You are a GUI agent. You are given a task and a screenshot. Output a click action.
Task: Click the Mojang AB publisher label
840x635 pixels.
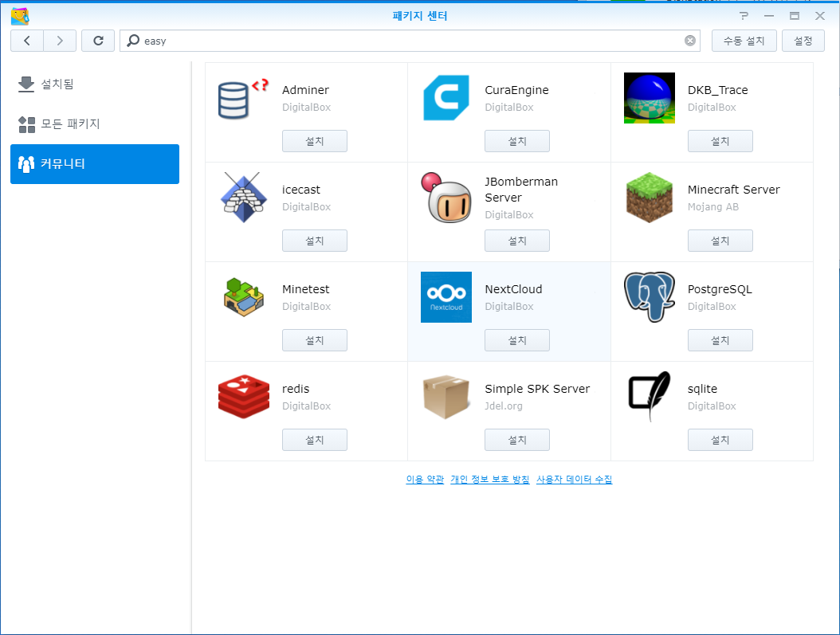(x=712, y=206)
